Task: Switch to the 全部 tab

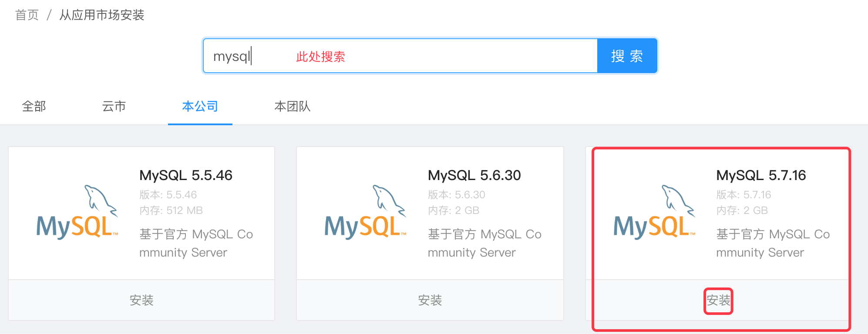Action: (x=34, y=106)
